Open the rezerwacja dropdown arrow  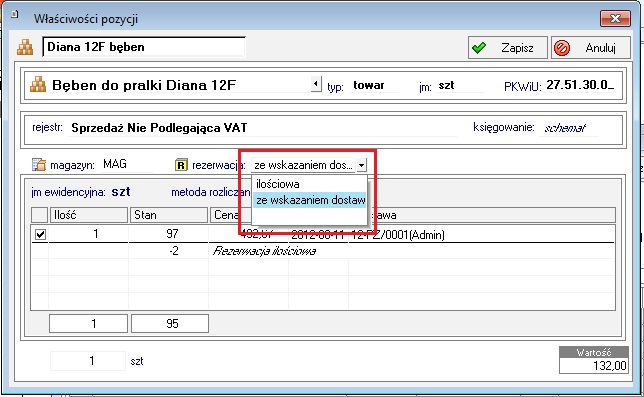[x=361, y=165]
